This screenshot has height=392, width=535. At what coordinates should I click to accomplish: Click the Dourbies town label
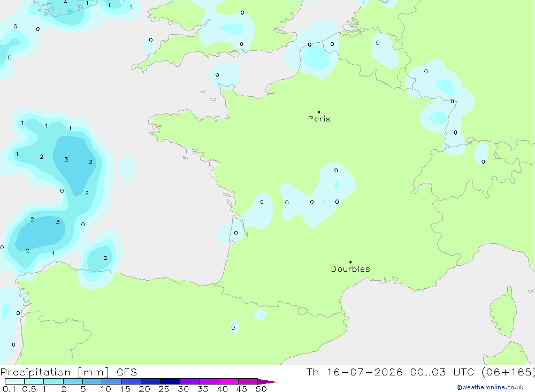point(350,269)
